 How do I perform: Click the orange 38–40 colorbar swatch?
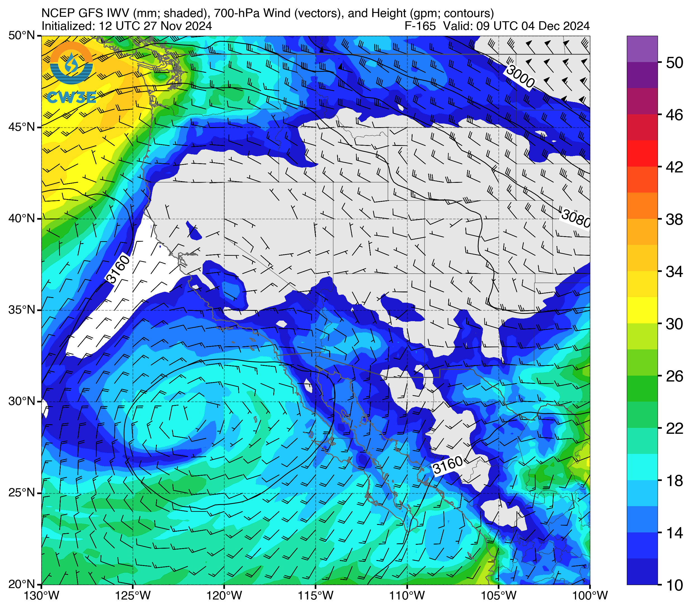[x=642, y=205]
